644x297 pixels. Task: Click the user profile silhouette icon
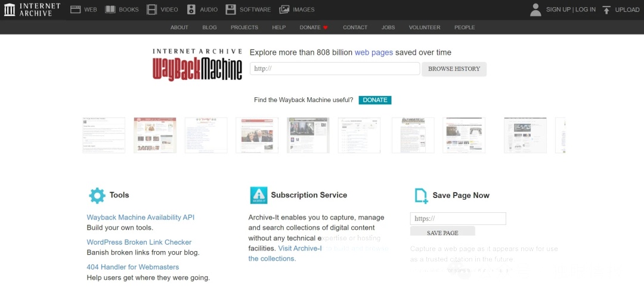(535, 10)
